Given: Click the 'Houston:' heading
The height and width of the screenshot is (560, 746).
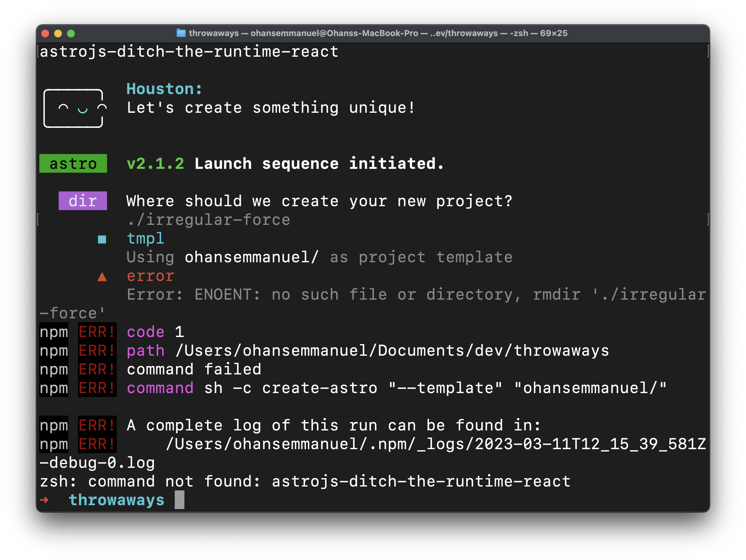Looking at the screenshot, I should [x=165, y=89].
